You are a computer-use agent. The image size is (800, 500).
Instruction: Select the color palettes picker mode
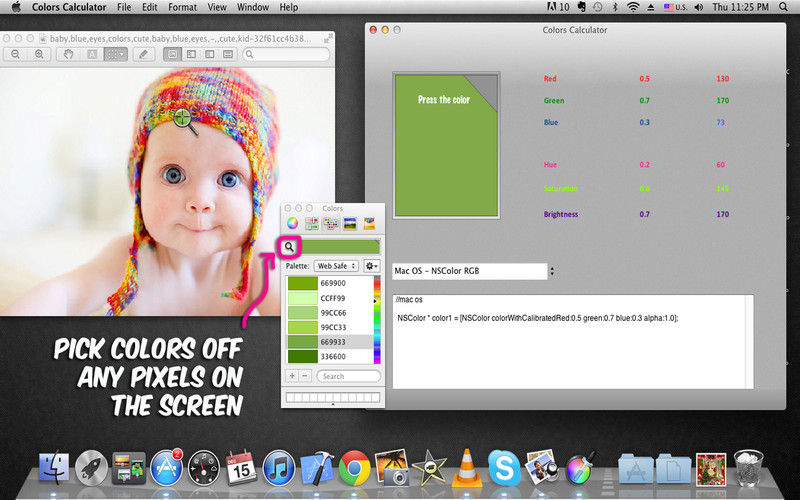(x=330, y=223)
